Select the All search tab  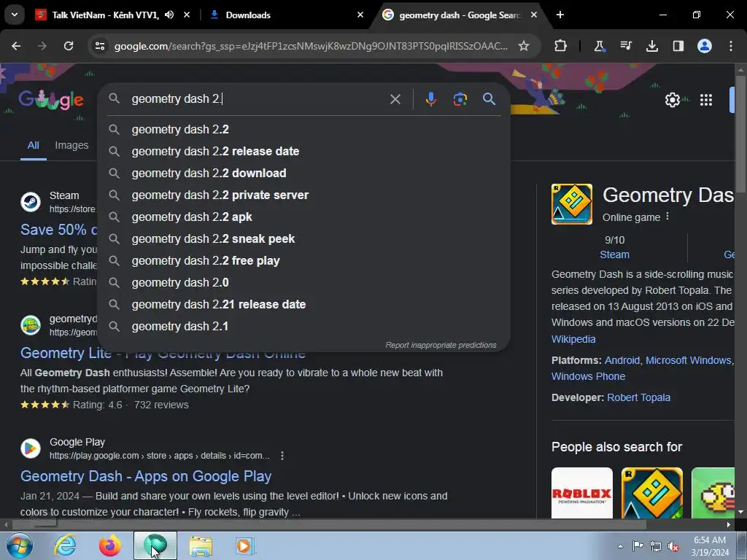point(33,145)
